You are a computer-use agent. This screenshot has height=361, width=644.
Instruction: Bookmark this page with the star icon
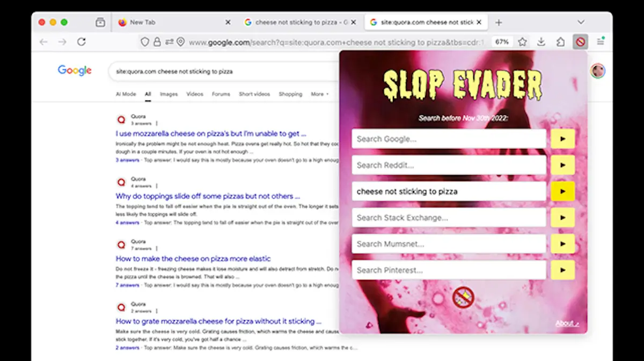(x=522, y=42)
